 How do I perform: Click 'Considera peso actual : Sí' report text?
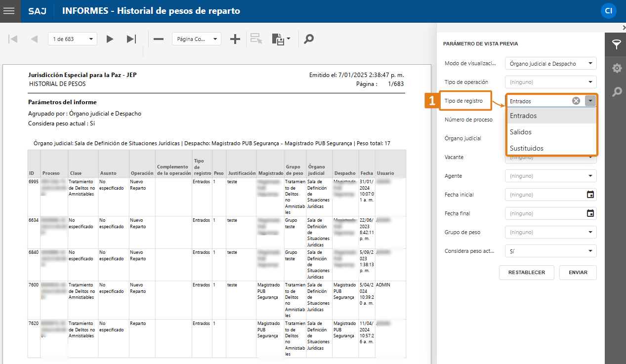pos(61,123)
